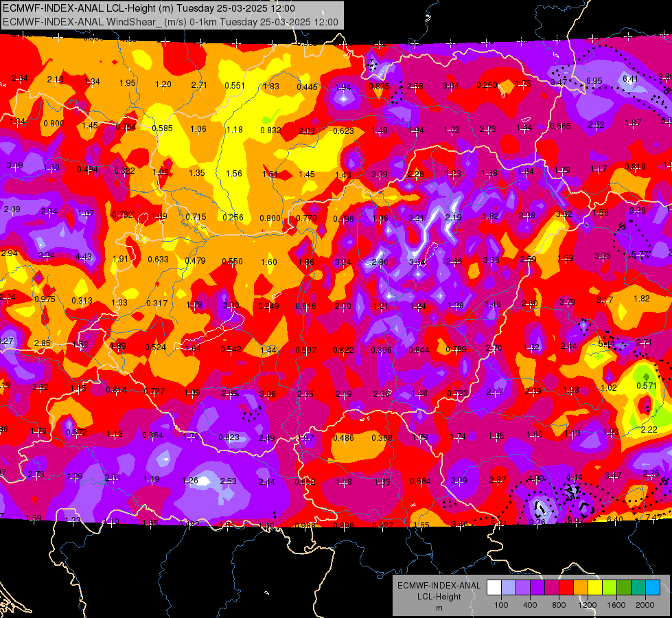Image resolution: width=672 pixels, height=618 pixels.
Task: Click the WindShear_ 0-1km title line
Action: [x=170, y=22]
